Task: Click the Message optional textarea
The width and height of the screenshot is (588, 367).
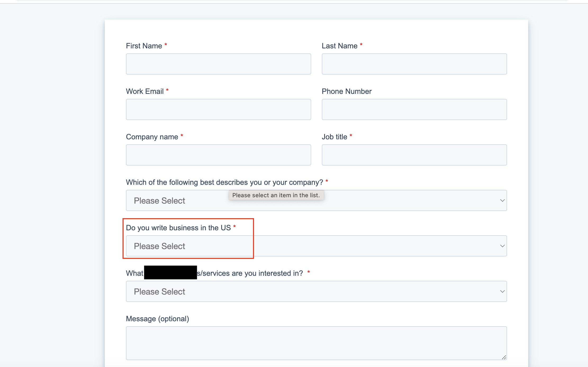Action: tap(316, 343)
